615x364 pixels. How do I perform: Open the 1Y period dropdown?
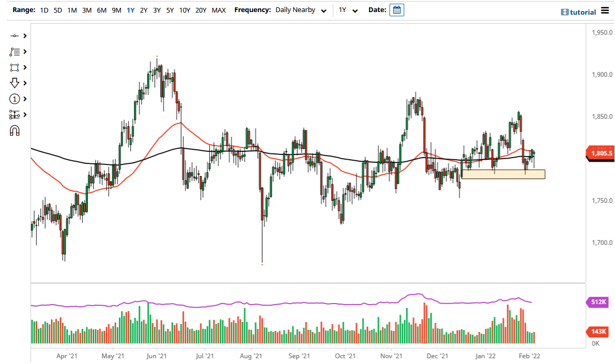tap(348, 9)
